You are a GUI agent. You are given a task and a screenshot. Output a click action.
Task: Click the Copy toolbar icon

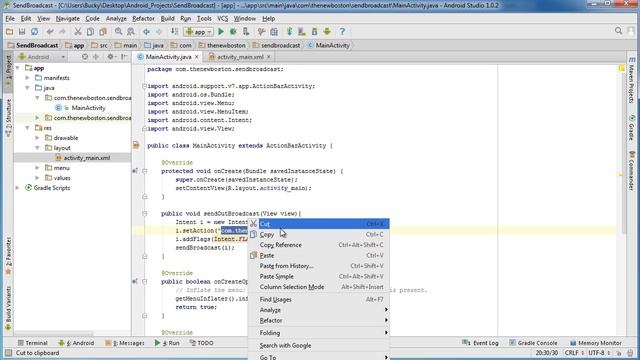(90, 31)
